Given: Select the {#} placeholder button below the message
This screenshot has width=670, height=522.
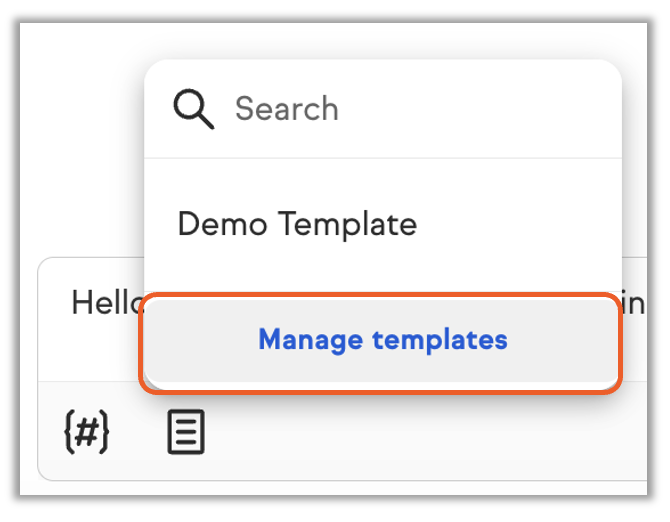Looking at the screenshot, I should tap(86, 433).
